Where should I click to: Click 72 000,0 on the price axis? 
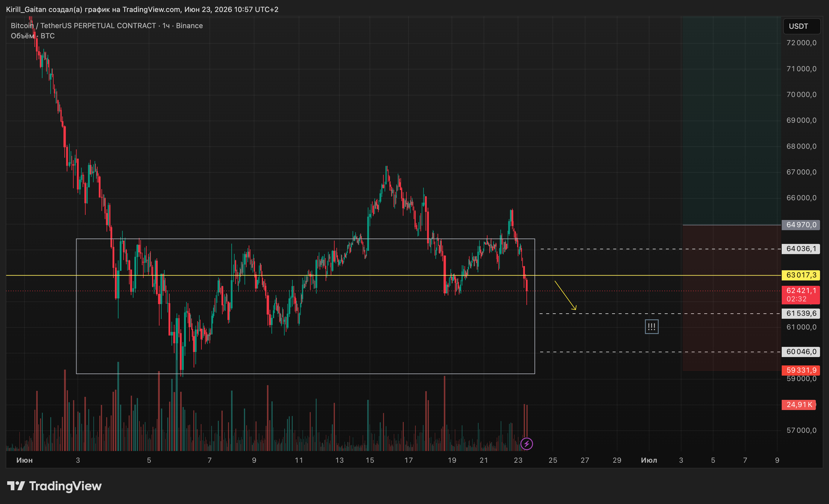801,43
